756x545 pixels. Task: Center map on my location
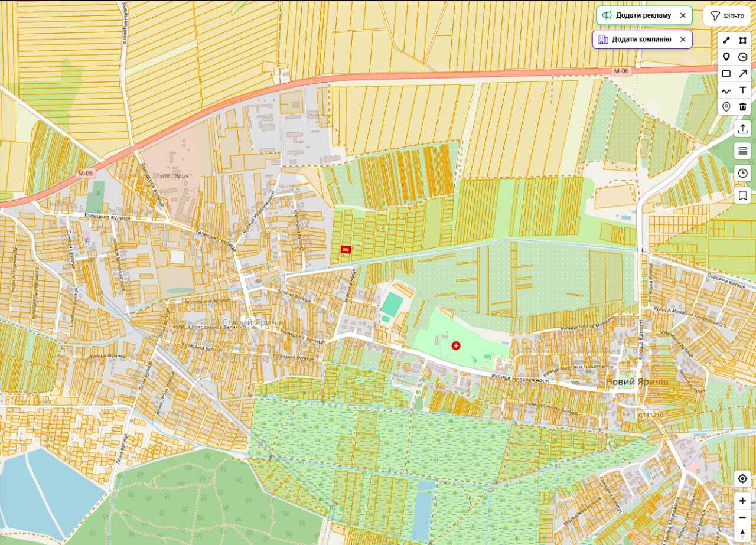click(742, 478)
